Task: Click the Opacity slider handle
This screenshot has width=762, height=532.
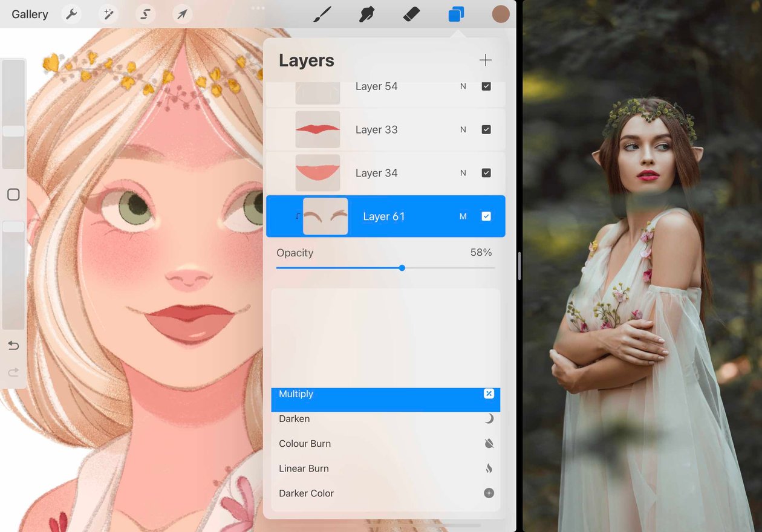Action: (402, 268)
